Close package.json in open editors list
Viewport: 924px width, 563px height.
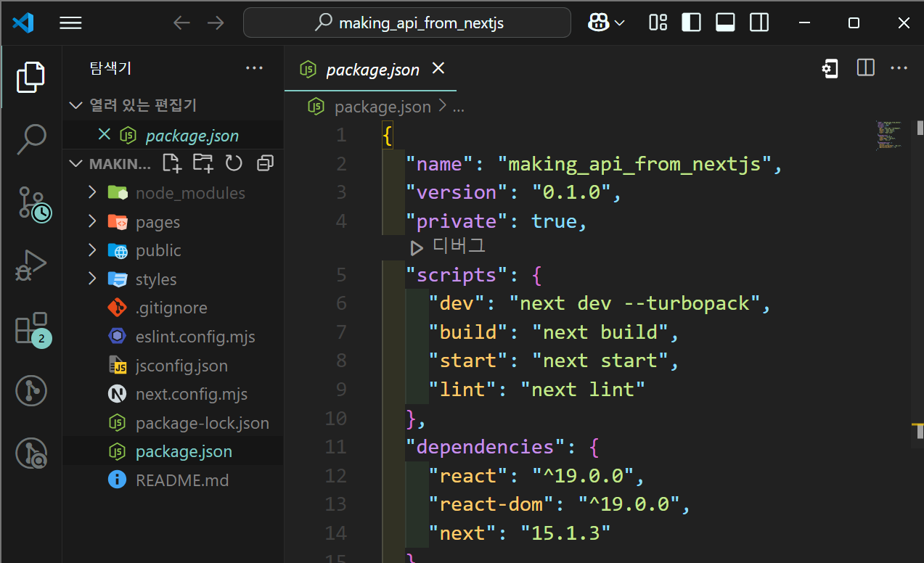point(105,135)
